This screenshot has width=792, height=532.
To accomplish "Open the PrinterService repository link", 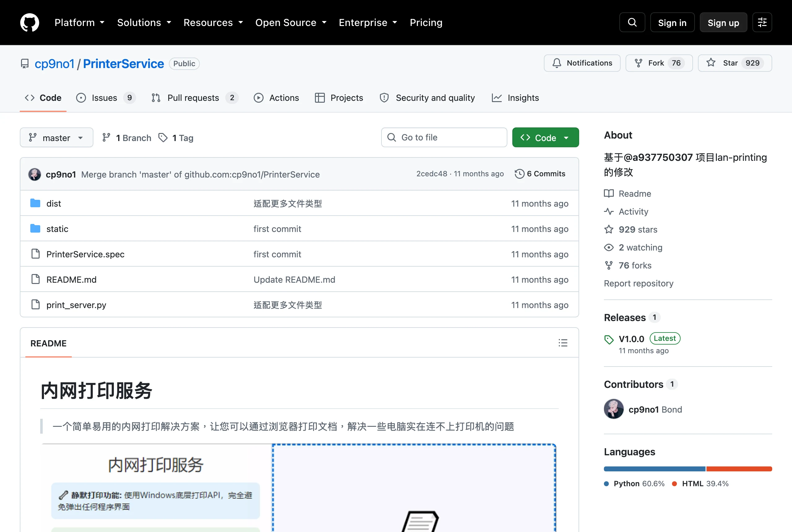I will click(123, 64).
